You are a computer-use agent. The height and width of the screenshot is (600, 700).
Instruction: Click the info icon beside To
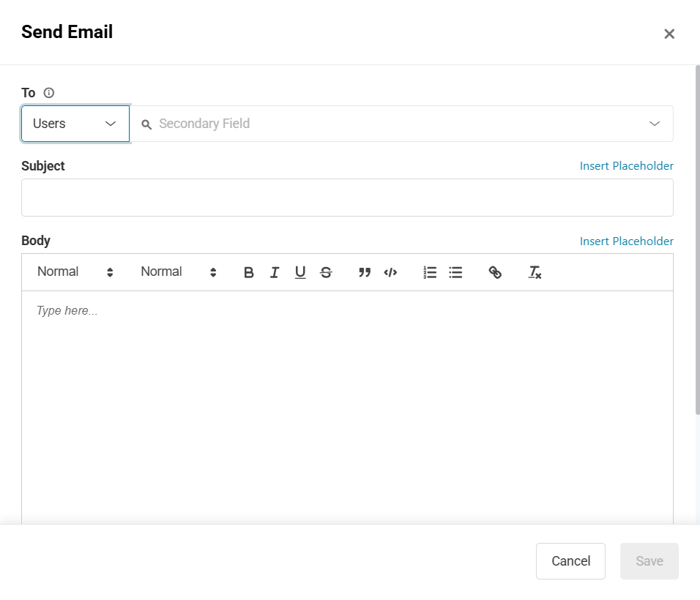point(49,93)
